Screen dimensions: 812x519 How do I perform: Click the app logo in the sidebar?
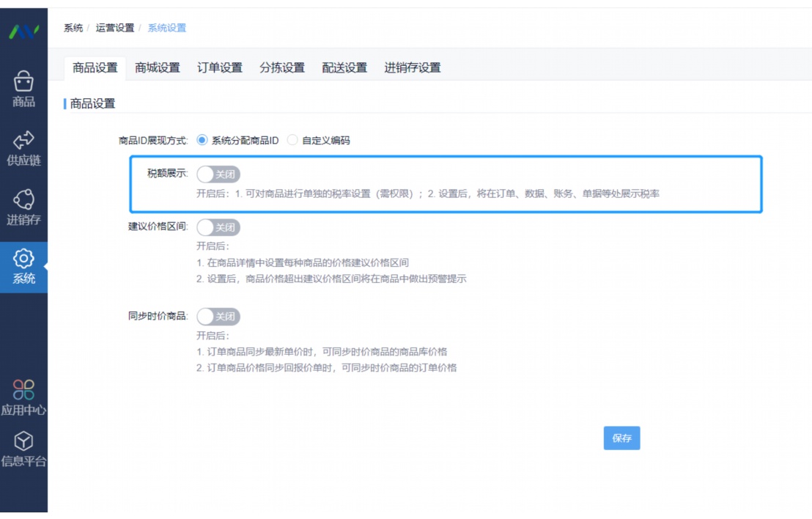coord(24,32)
